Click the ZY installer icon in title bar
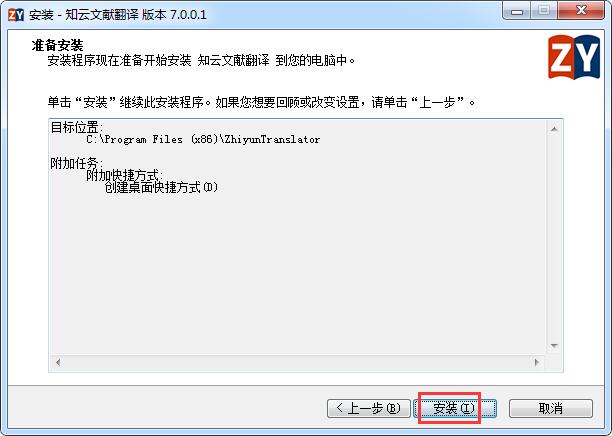 click(x=16, y=15)
